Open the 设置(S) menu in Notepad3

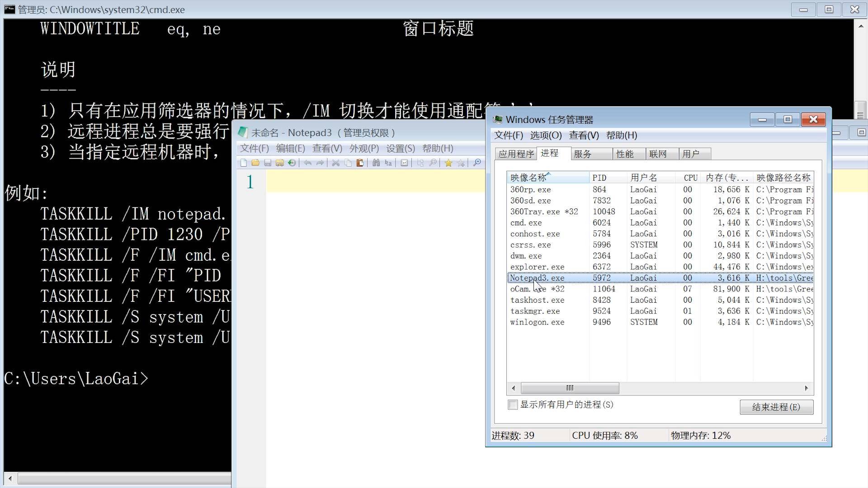coord(400,148)
